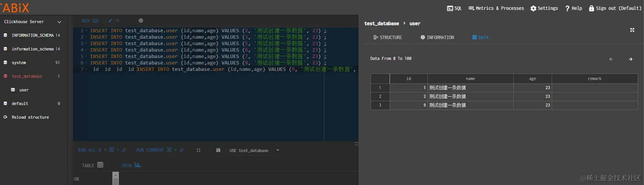The image size is (644, 185).
Task: Close the NEW SQL tab
Action: pos(118,20)
